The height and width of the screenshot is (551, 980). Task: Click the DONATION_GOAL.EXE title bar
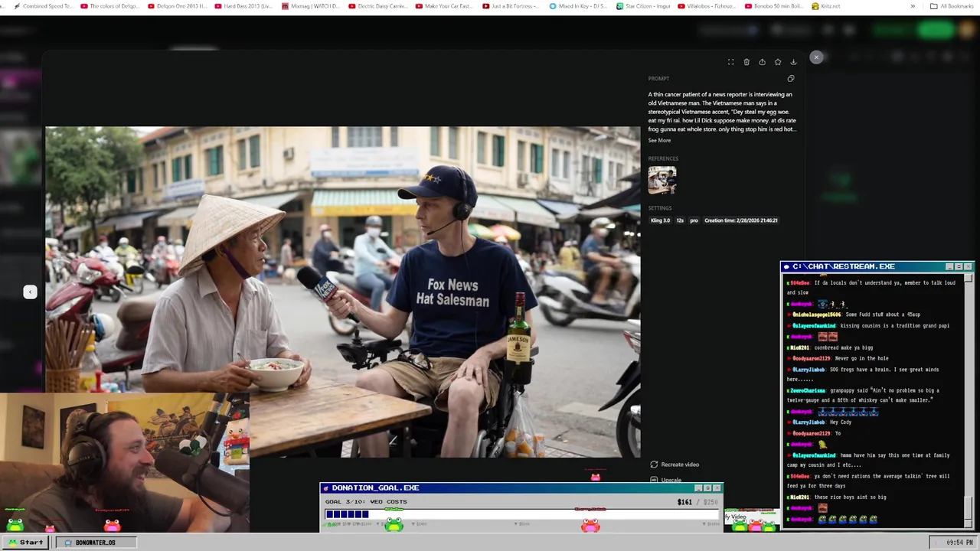(x=521, y=487)
